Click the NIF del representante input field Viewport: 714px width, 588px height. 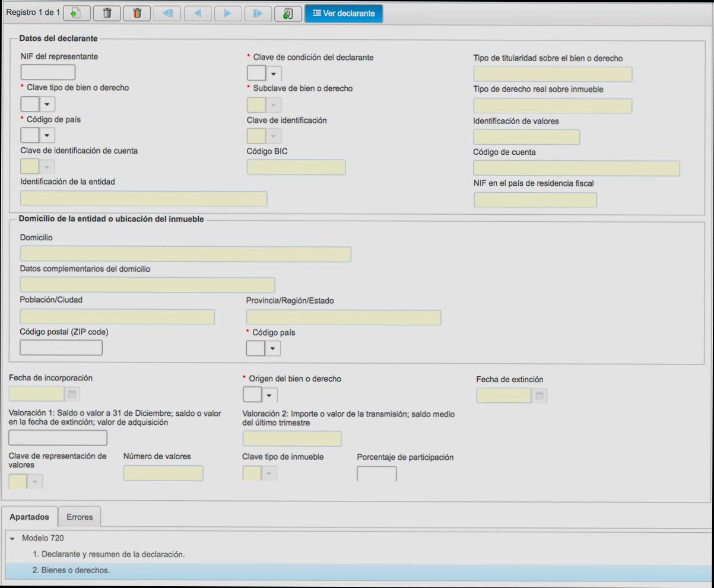(x=47, y=72)
